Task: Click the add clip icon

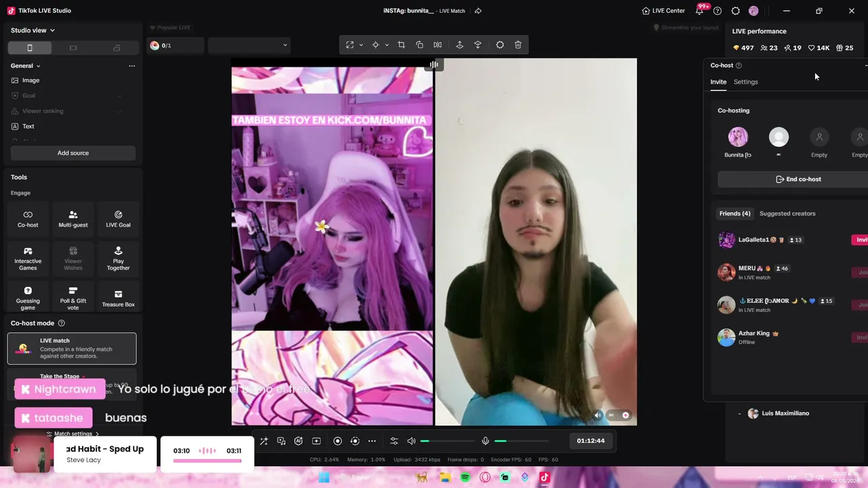Action: point(316,441)
